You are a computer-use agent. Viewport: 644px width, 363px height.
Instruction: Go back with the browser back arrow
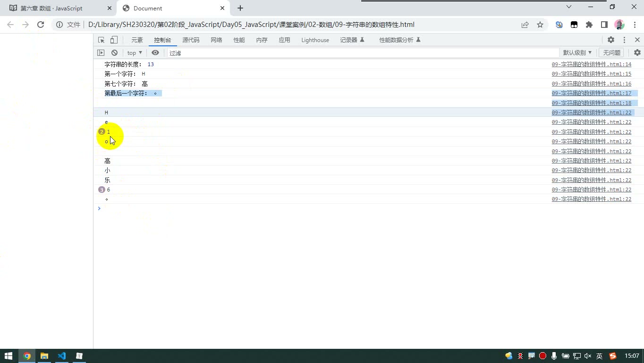11,25
